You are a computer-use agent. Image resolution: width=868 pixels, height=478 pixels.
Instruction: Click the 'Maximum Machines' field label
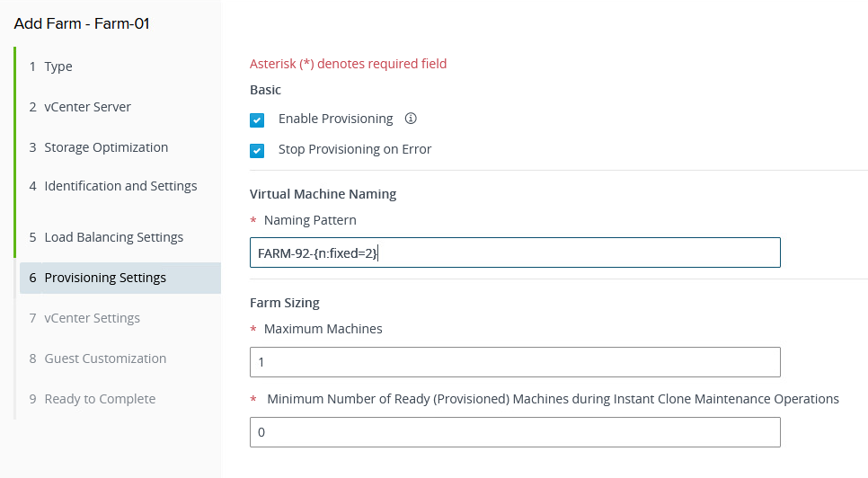pyautogui.click(x=323, y=329)
